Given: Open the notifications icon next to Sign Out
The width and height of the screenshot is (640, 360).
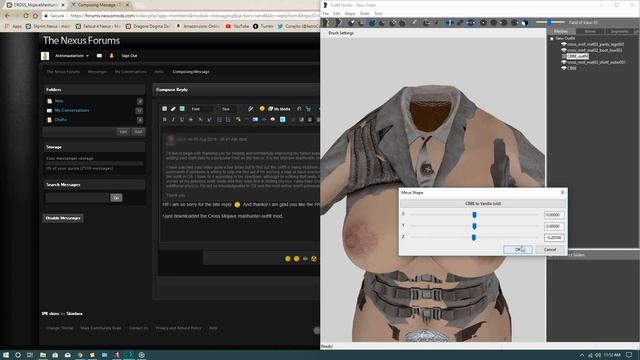Looking at the screenshot, I should (111, 56).
